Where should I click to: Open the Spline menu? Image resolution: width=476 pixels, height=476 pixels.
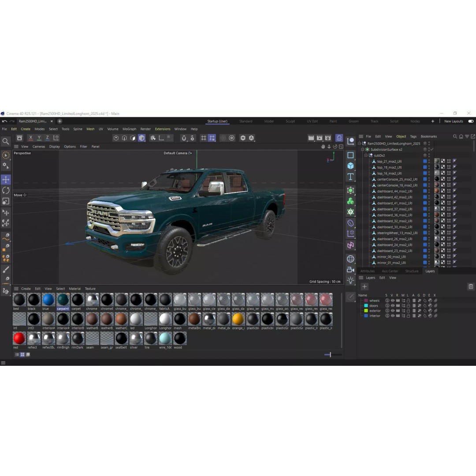[78, 129]
